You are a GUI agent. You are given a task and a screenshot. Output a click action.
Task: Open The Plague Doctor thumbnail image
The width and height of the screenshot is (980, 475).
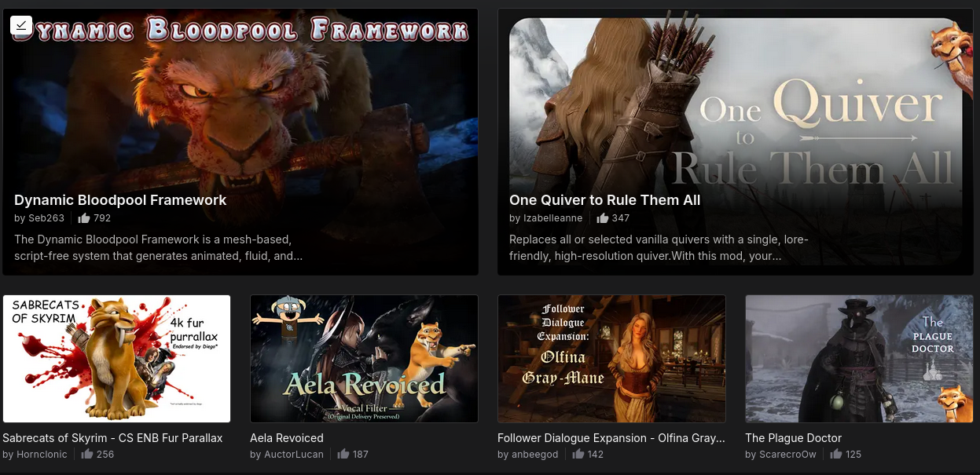(859, 359)
